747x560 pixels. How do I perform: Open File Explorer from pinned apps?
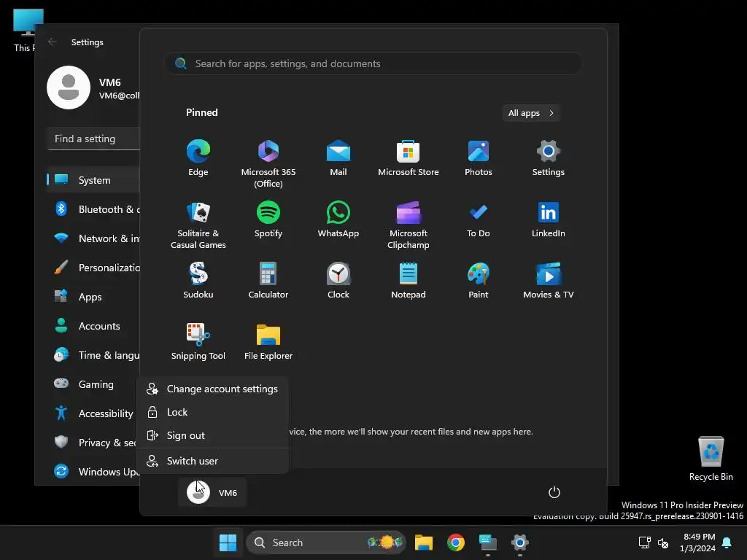pos(268,342)
